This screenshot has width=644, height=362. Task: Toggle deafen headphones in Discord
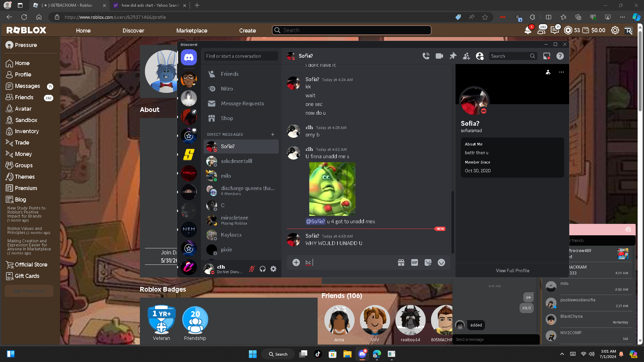click(x=263, y=269)
